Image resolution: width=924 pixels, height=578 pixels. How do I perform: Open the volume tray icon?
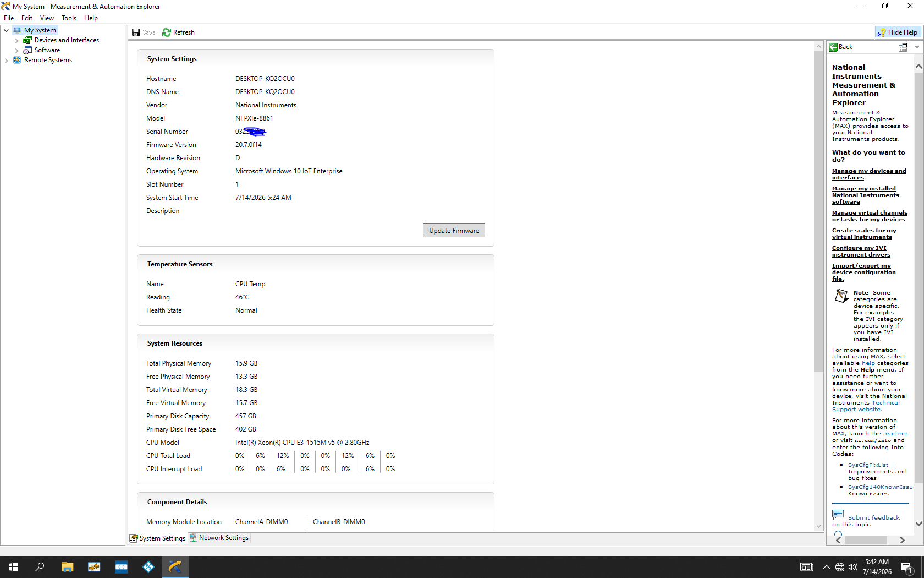[x=853, y=567]
